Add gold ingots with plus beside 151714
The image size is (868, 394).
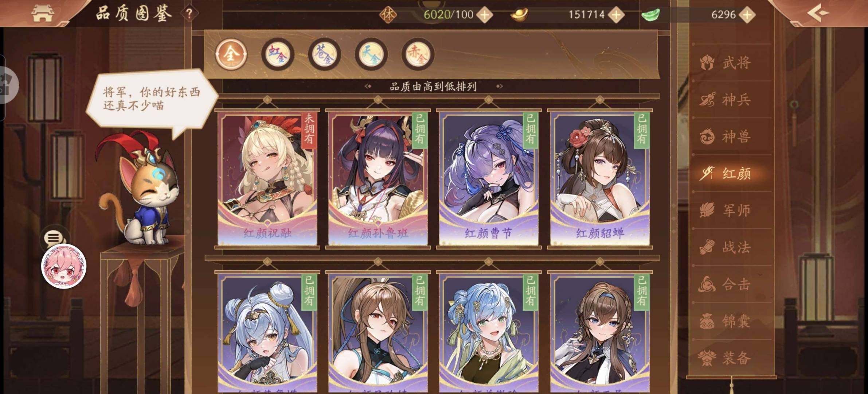(x=616, y=15)
